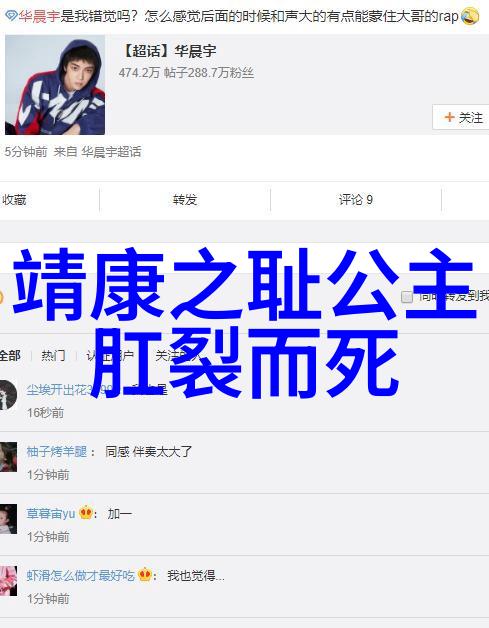Click the crown badge beside 虾滑怎么做才最好吃

pos(145,575)
